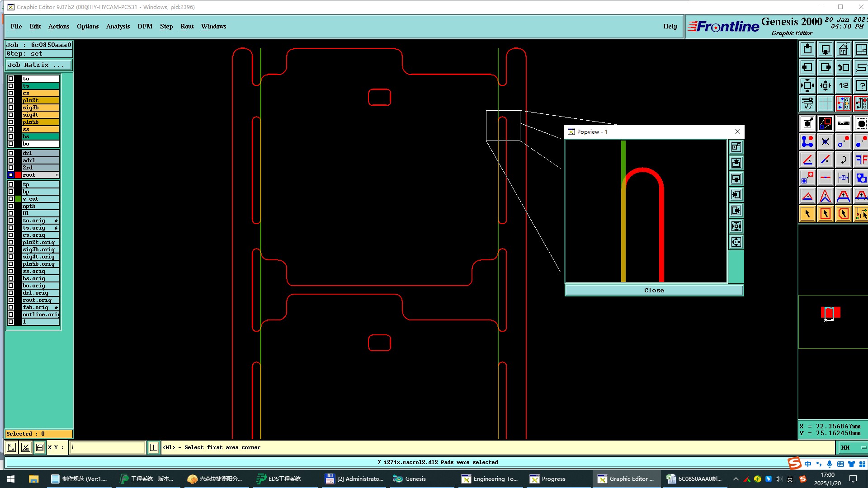The image size is (868, 488).
Task: Select the yellow arrow pointer tool
Action: (x=807, y=214)
